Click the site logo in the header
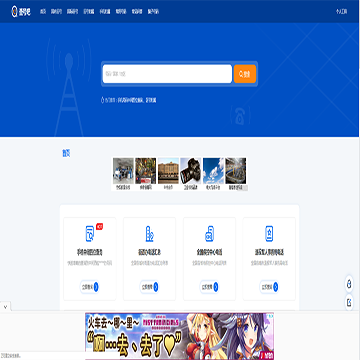This screenshot has height=360, width=360. click(x=21, y=11)
